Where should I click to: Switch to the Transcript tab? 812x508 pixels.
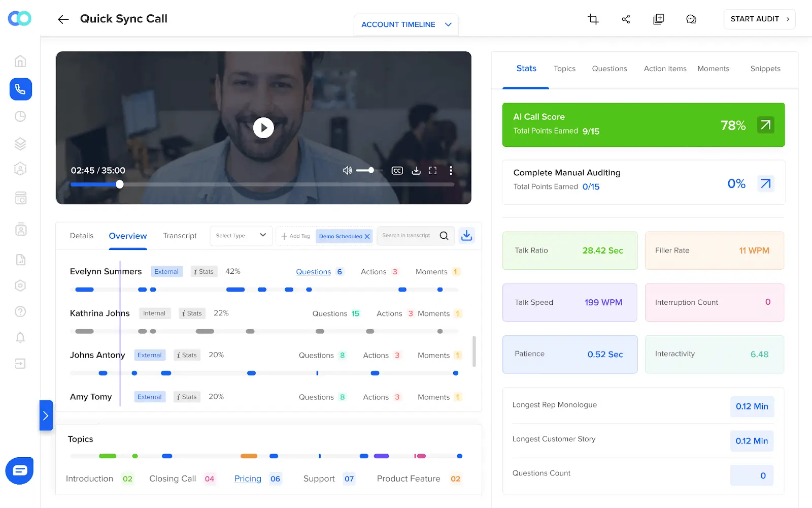point(180,235)
